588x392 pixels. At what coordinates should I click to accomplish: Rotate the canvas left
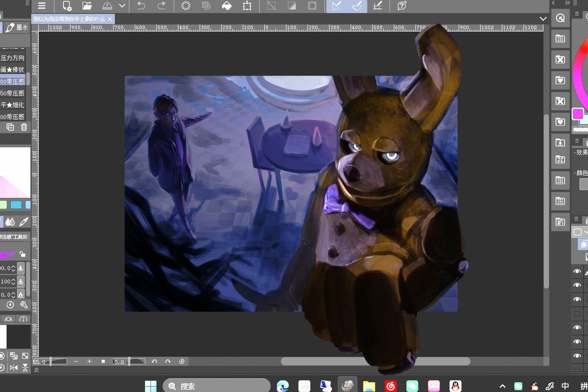(154, 362)
